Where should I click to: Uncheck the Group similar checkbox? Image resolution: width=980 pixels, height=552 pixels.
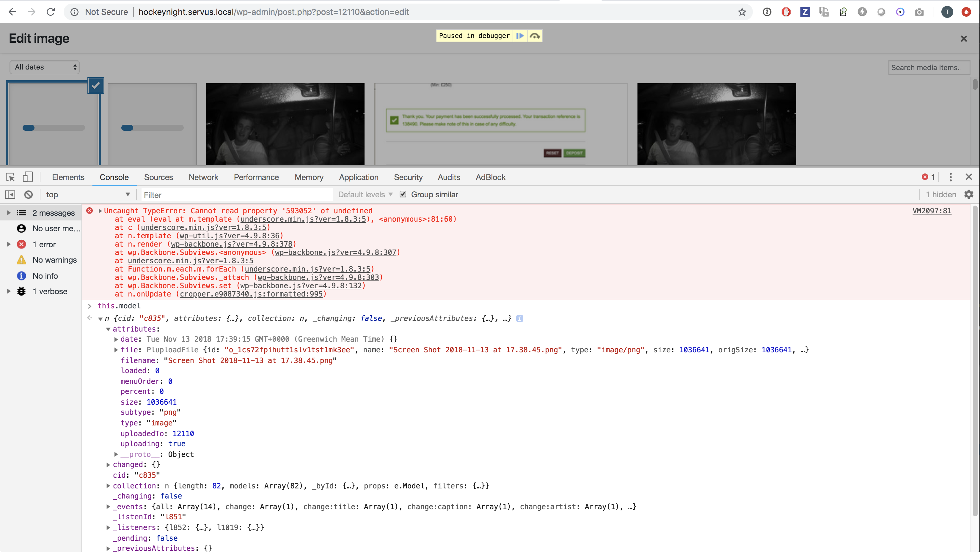coord(403,194)
